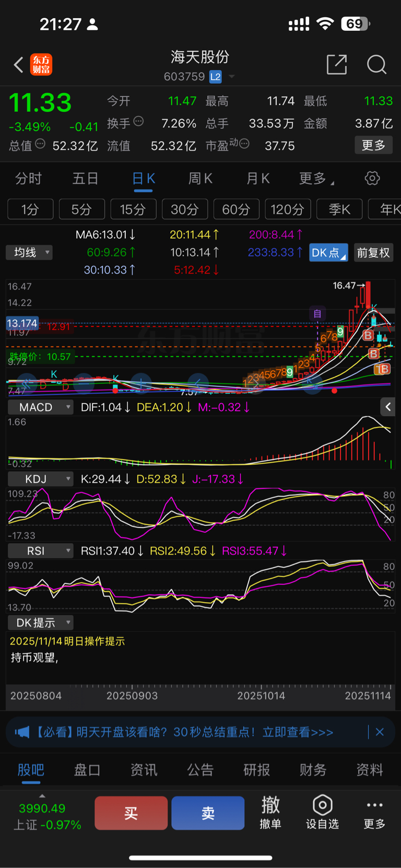
Task: Select the 5分 period button
Action: click(x=81, y=209)
